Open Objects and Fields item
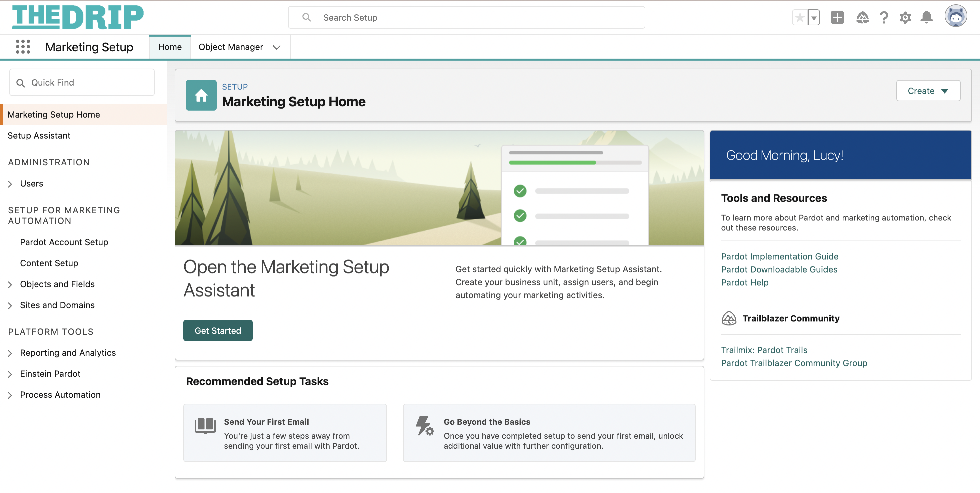 (57, 284)
